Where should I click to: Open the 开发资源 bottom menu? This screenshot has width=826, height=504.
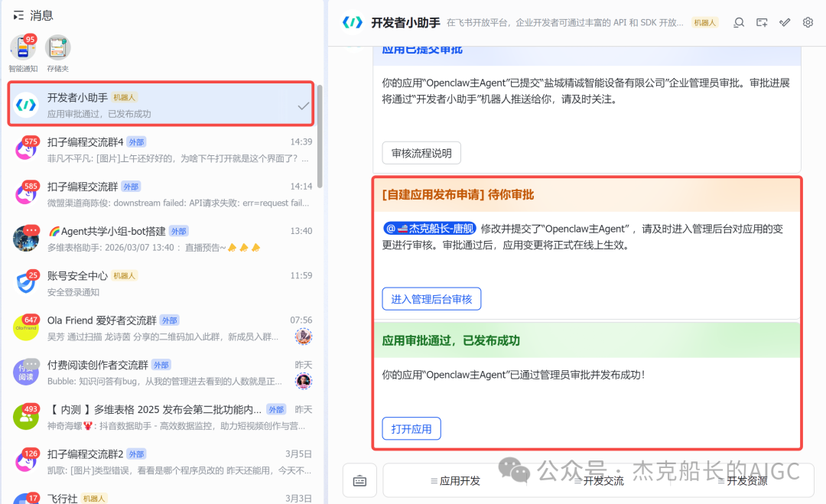[x=743, y=481]
